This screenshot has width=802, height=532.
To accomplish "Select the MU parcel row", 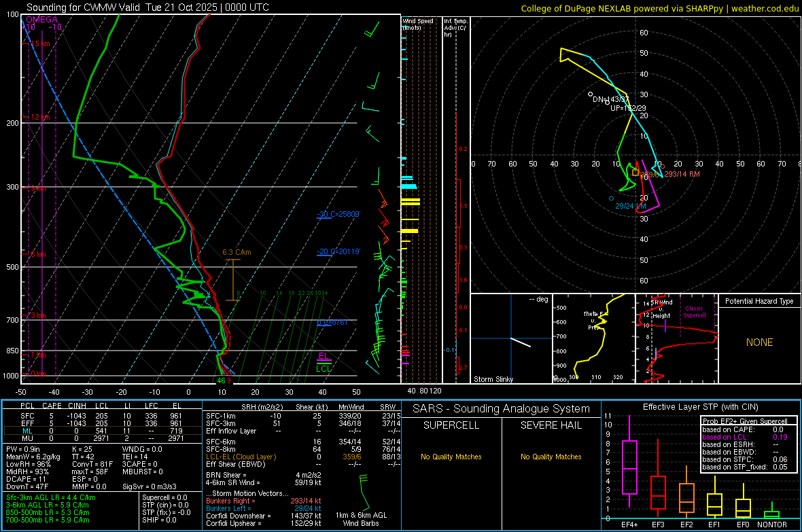I will pyautogui.click(x=101, y=438).
